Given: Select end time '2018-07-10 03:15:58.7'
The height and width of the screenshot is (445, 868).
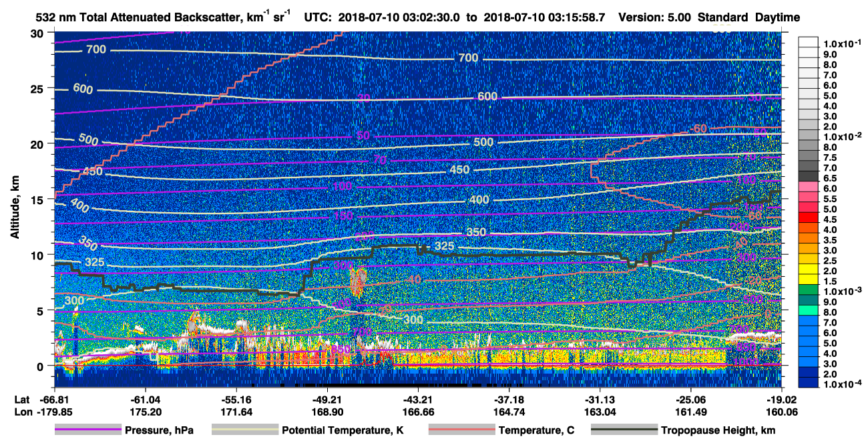Looking at the screenshot, I should coord(544,17).
